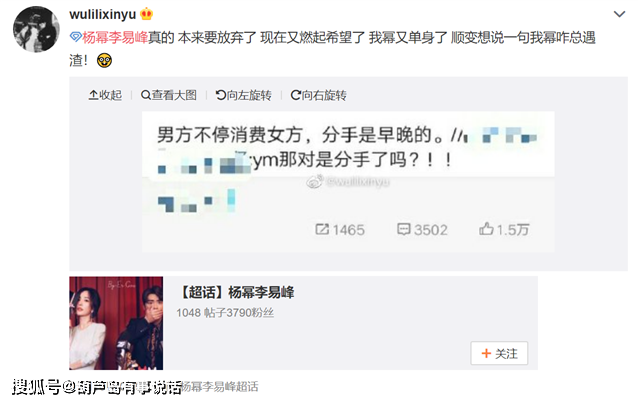
Task: Open the 【超话】杨幂李易峰 card title
Action: click(236, 292)
